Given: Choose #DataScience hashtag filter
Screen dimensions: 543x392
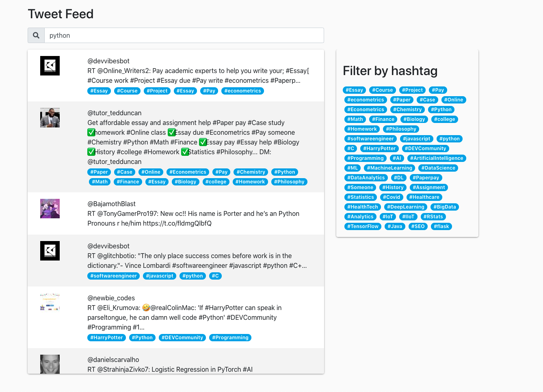Looking at the screenshot, I should 438,168.
